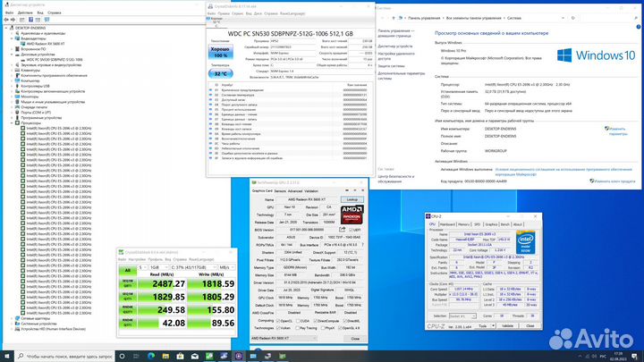Switch to the Sensors tab in GPU-Z

[x=280, y=191]
